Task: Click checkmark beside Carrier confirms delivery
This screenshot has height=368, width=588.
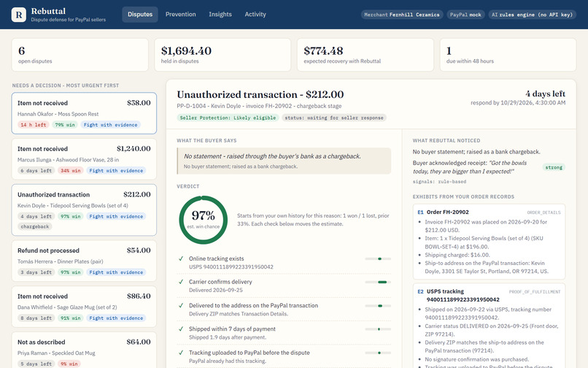Action: 181,282
